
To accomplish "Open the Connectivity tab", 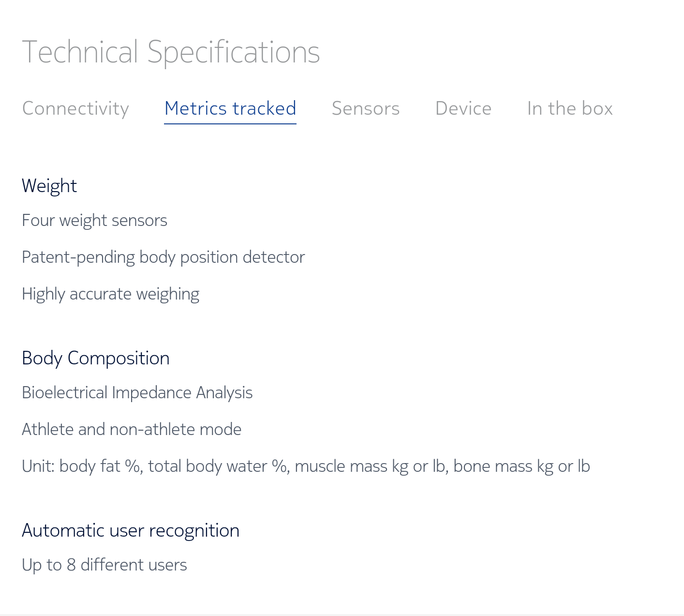I will (75, 108).
